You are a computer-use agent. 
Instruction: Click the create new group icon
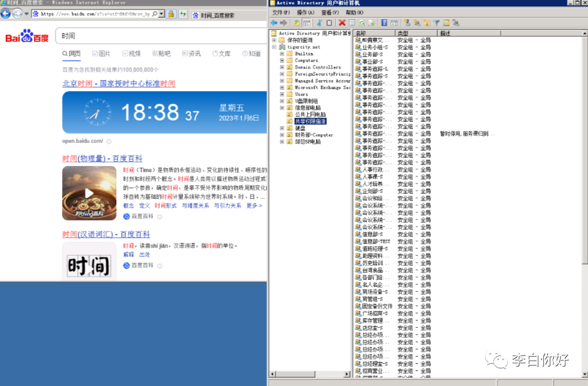(x=417, y=23)
